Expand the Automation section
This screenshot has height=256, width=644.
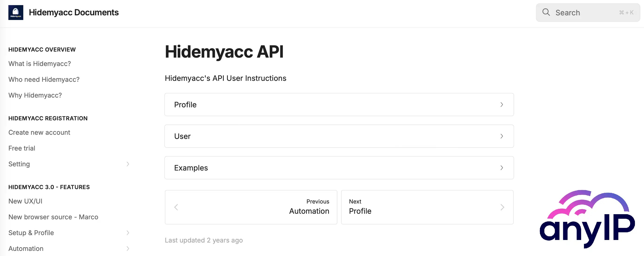(x=128, y=249)
